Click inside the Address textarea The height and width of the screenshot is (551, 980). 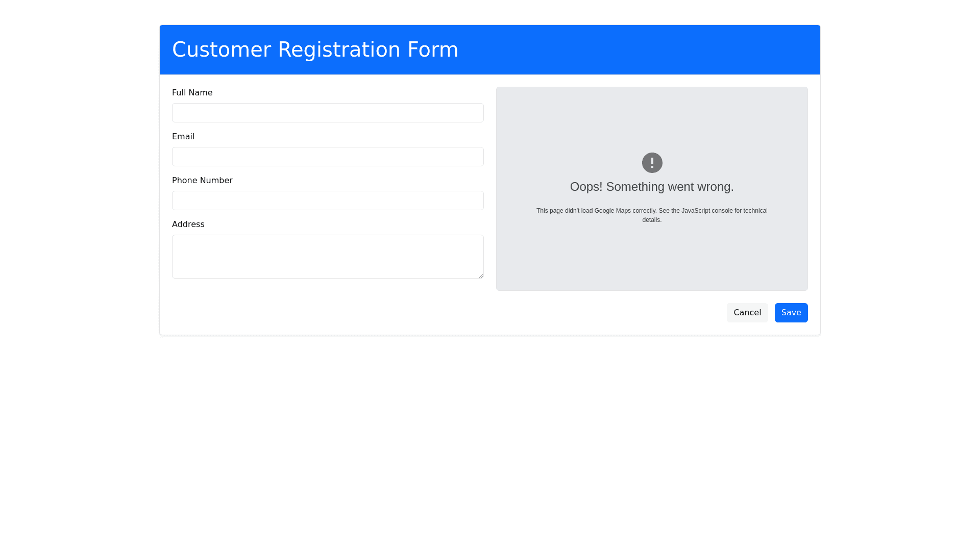(328, 256)
